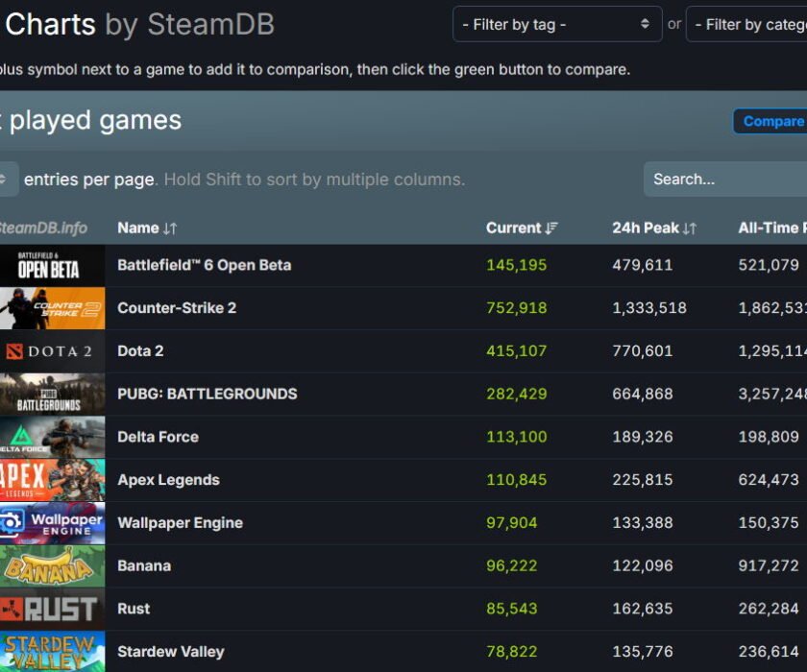Open Wallpaper Engine thumbnail image
Screen dimensions: 807x672
tap(53, 523)
